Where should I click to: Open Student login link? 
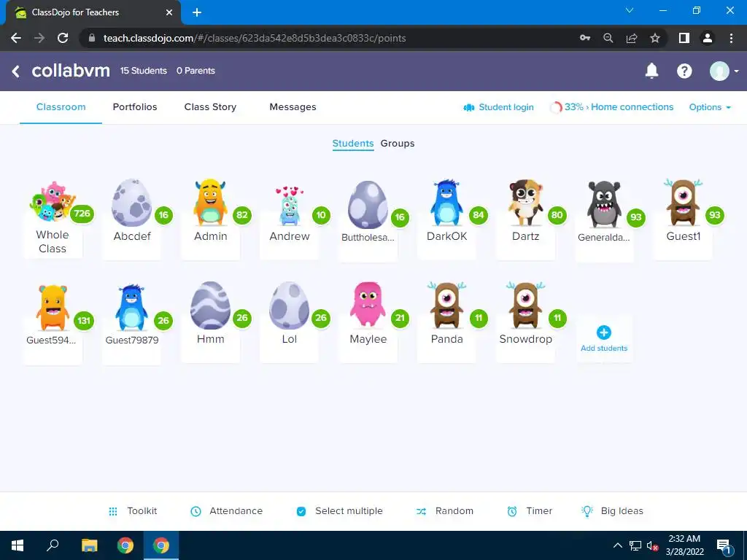point(498,107)
